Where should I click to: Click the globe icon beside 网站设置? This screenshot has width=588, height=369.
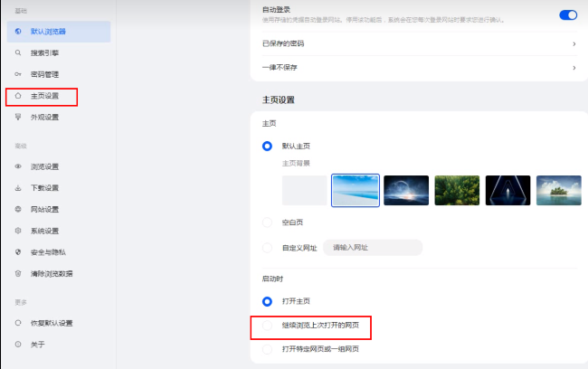coord(18,209)
